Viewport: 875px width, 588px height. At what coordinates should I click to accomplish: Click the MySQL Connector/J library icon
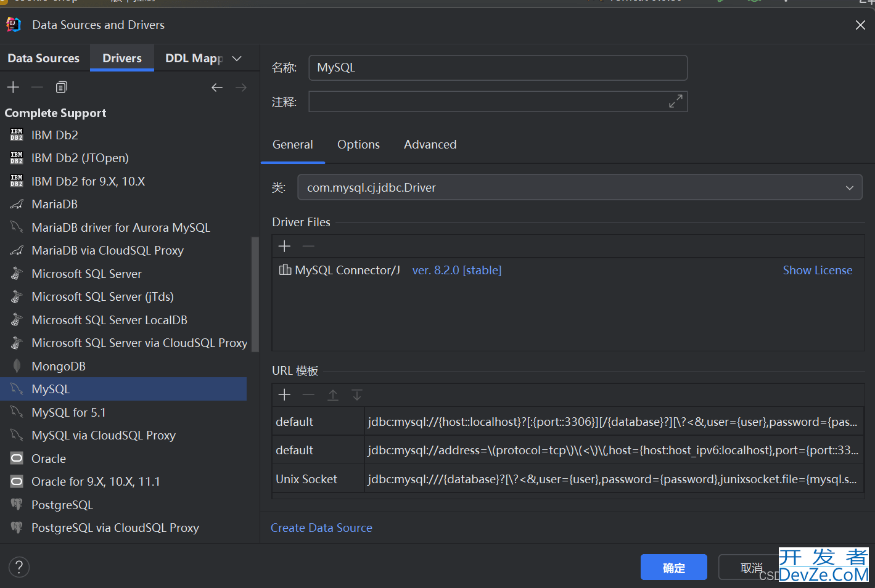click(x=285, y=270)
